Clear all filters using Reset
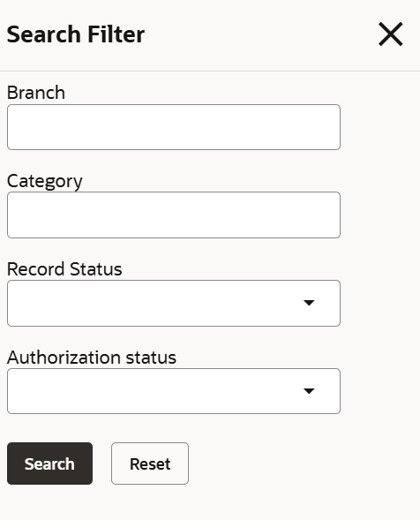Viewport: 420px width, 520px height. [150, 463]
